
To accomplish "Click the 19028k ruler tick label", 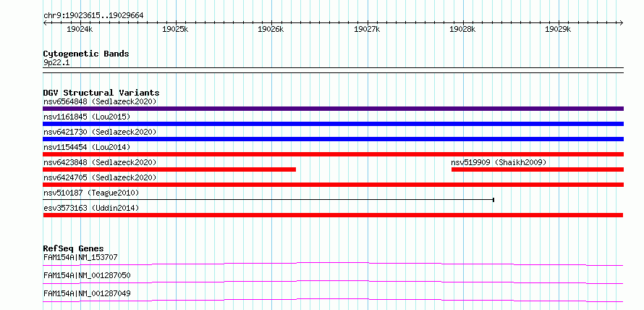I will point(462,30).
